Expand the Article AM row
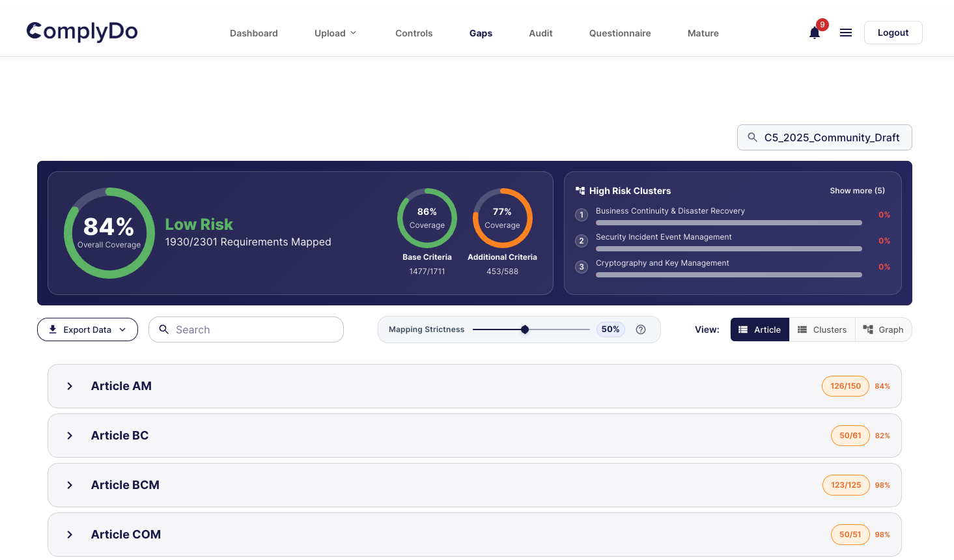The image size is (954, 560). point(70,386)
